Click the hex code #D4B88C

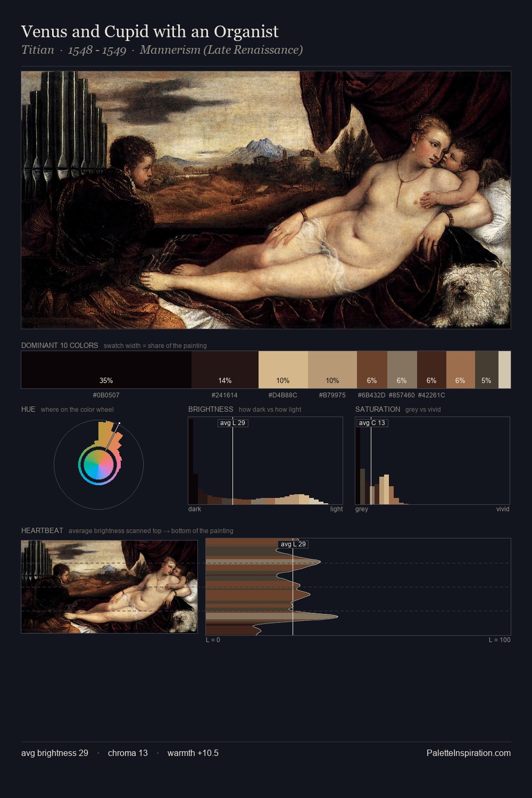(x=283, y=395)
